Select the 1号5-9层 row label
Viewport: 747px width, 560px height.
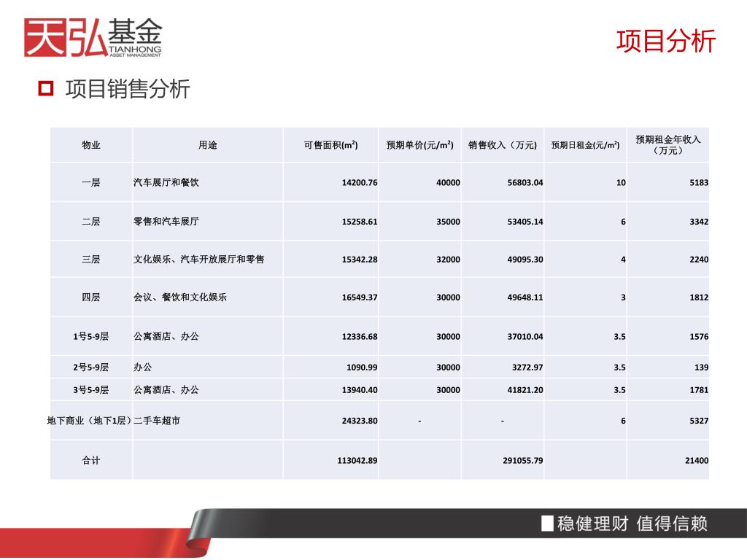click(x=91, y=337)
